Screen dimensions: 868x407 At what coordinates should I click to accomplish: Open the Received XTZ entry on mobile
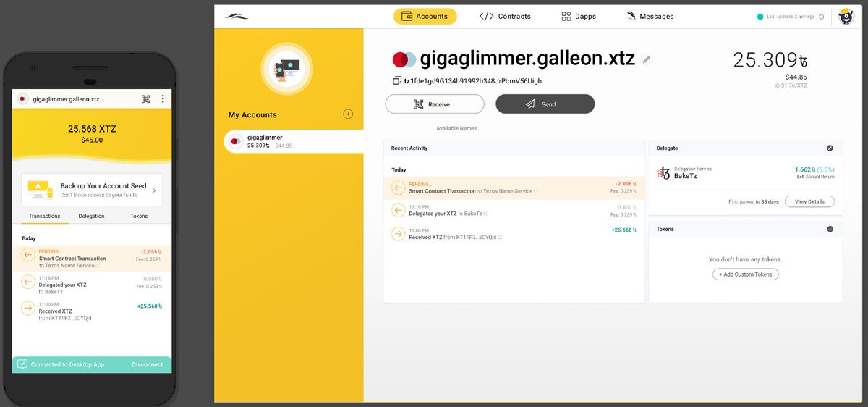[x=92, y=311]
